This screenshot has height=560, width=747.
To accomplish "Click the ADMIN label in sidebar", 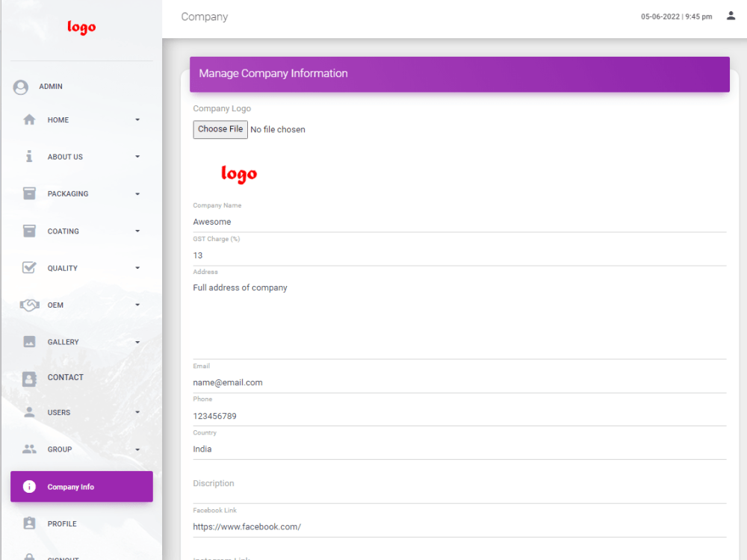I will (51, 86).
